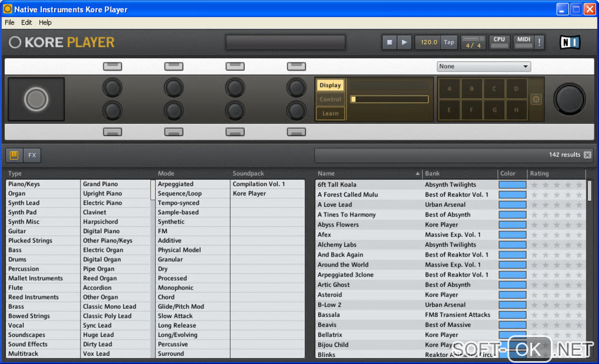Click the Play transport button
599x364 pixels.
tap(404, 42)
